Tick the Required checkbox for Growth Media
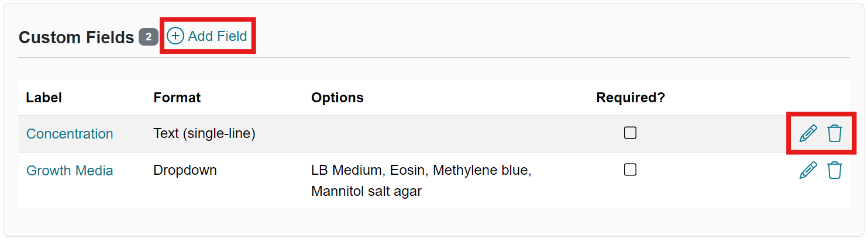The width and height of the screenshot is (868, 242). click(x=630, y=170)
